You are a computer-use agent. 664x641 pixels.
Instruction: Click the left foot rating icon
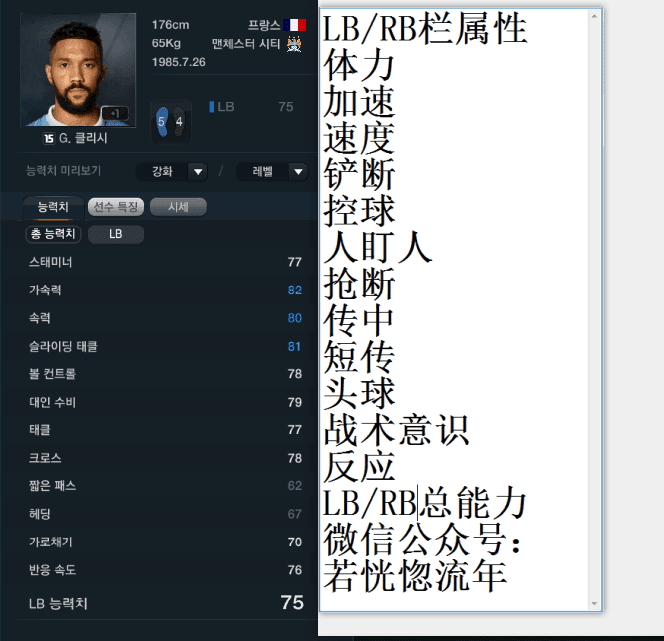[x=162, y=122]
